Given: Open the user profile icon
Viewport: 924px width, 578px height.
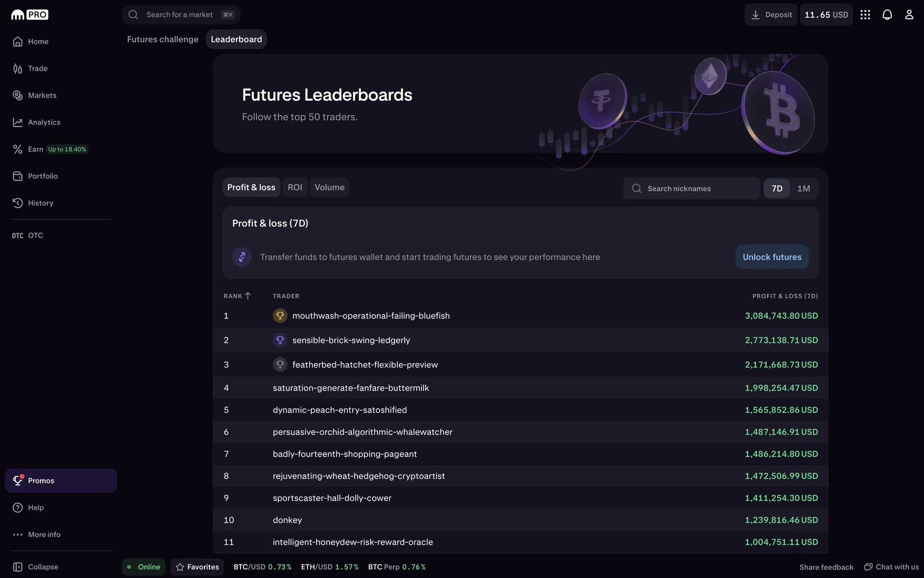Looking at the screenshot, I should click(x=909, y=15).
